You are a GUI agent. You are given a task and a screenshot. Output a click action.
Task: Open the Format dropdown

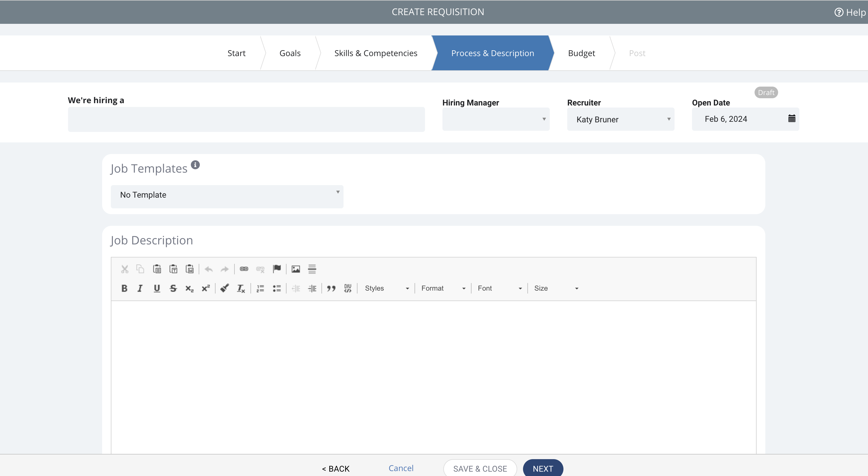pyautogui.click(x=443, y=289)
